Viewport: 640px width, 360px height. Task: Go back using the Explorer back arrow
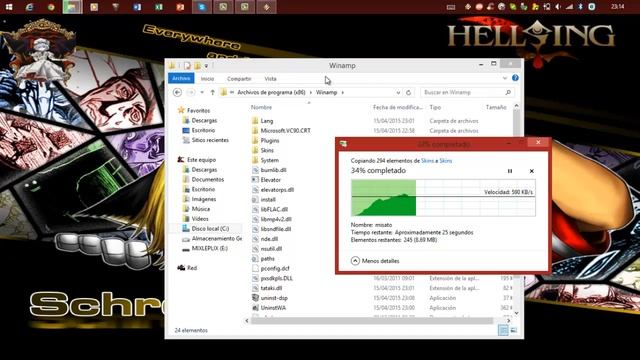[x=178, y=93]
